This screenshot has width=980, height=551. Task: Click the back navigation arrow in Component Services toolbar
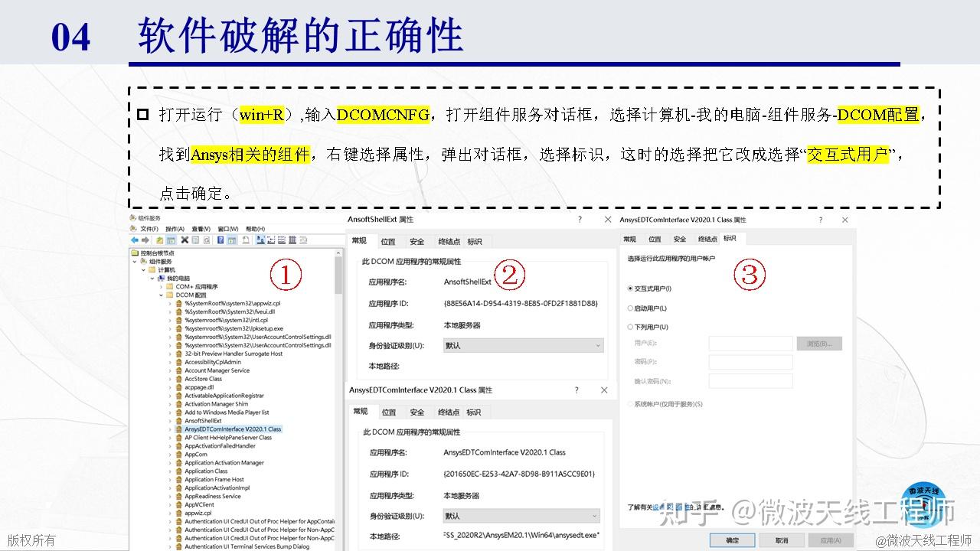[135, 241]
